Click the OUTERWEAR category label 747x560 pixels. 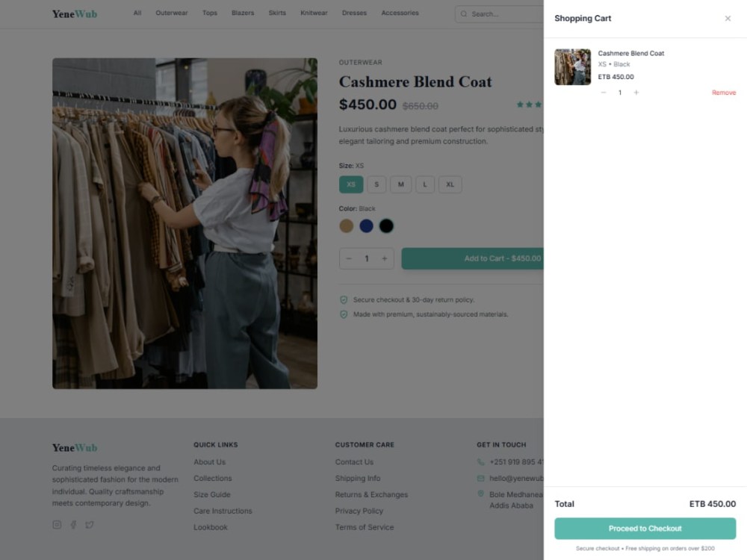[361, 63]
